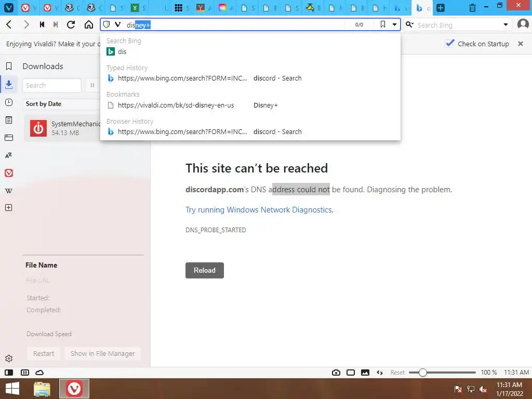Dismiss the Enjoying Vivaldi notification bar
The width and height of the screenshot is (532, 399).
[521, 44]
